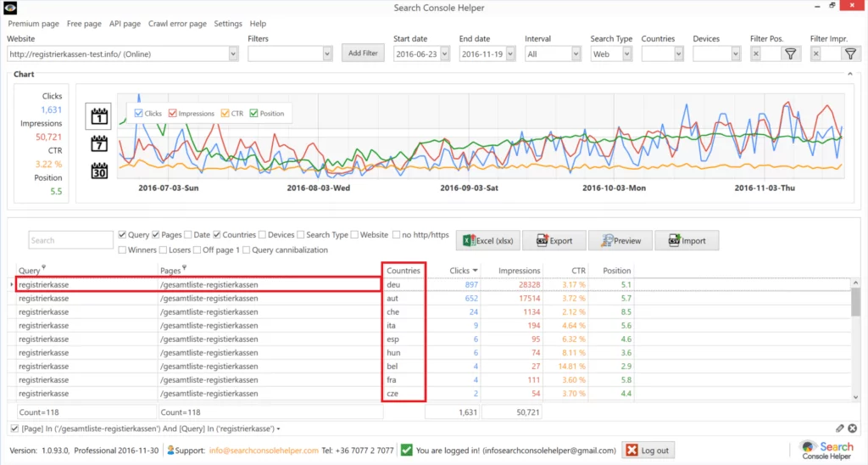Uncheck the Countries dimension checkbox
Screen dimensions: 868x465
[217, 234]
